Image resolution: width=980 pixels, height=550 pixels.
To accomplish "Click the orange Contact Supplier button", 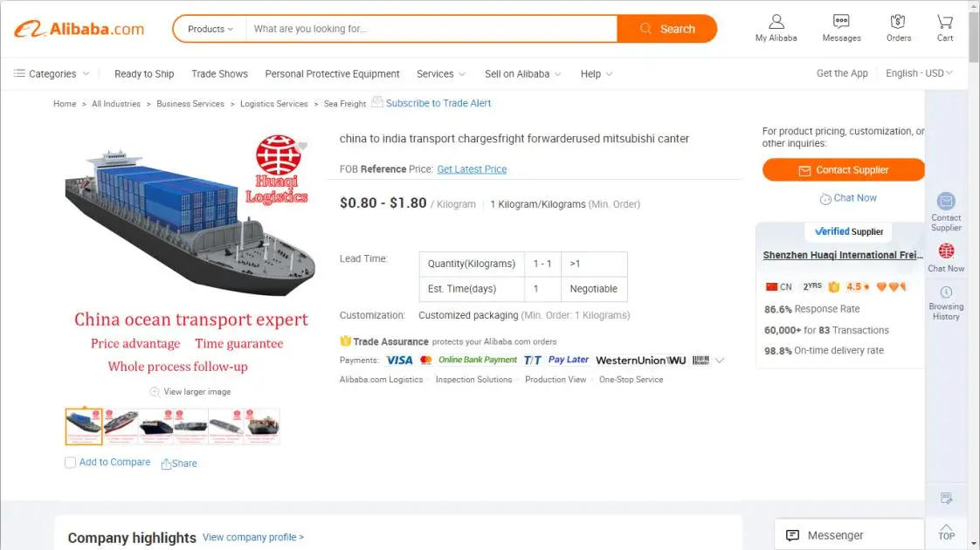I will click(x=843, y=170).
